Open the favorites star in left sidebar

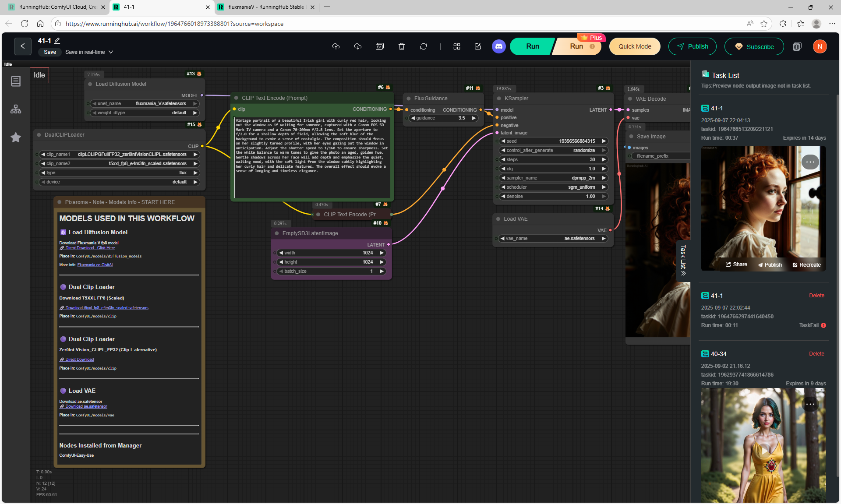point(16,137)
